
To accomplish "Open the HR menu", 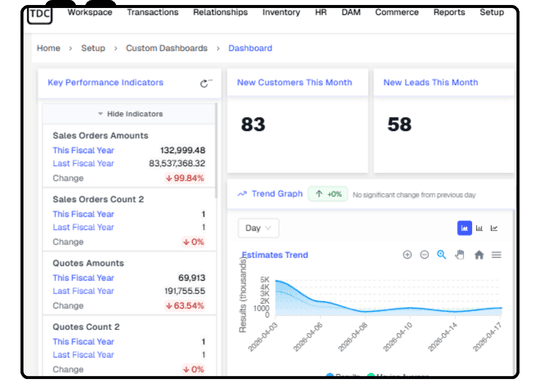I will click(x=321, y=12).
